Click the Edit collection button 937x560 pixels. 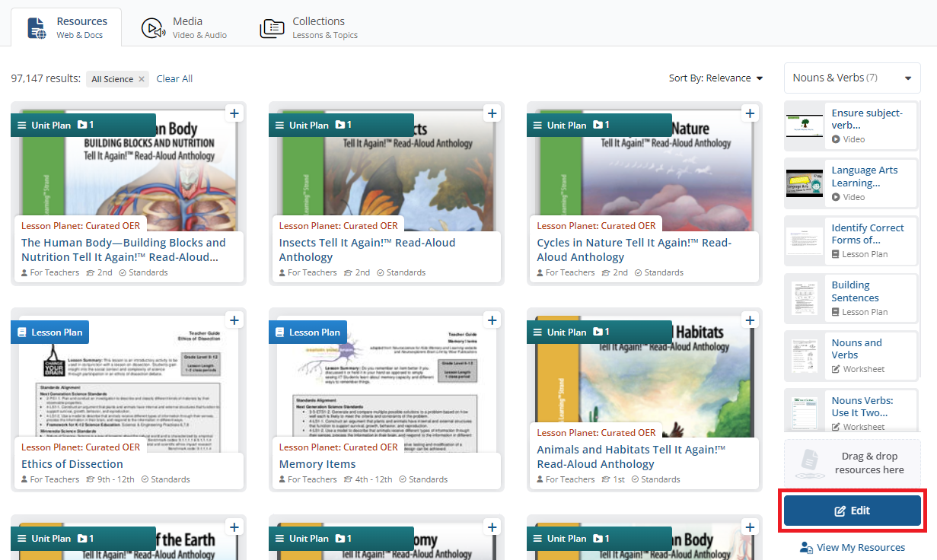(853, 511)
